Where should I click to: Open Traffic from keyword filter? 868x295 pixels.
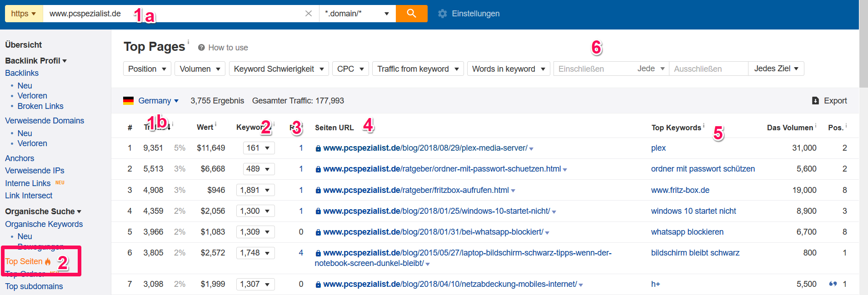(x=418, y=69)
